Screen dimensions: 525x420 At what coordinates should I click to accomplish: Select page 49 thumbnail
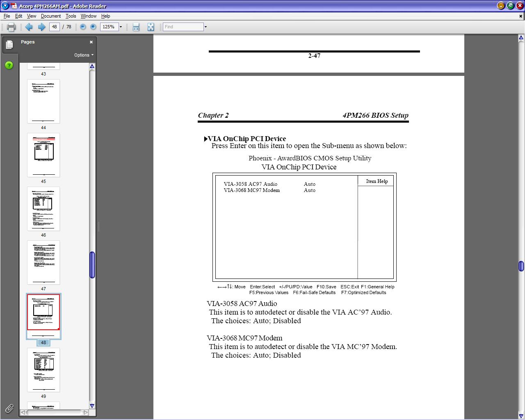pyautogui.click(x=43, y=370)
